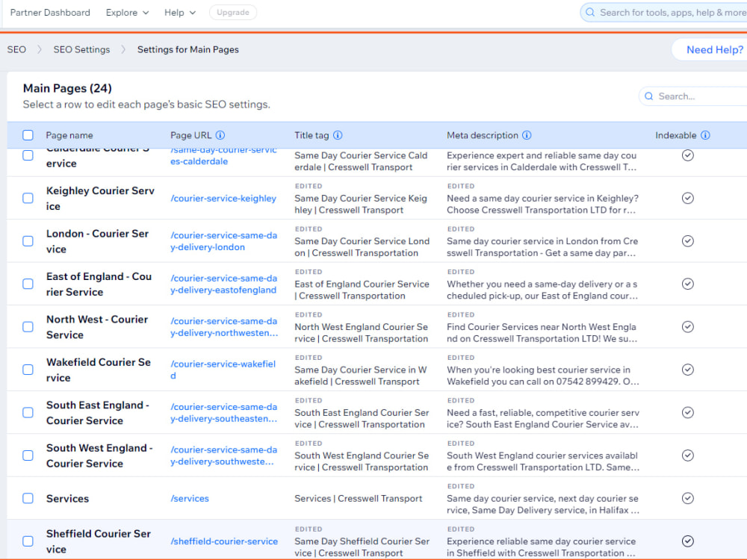Click indexable check icon for Wakefield Courier Service
This screenshot has width=747, height=560.
[x=688, y=370]
